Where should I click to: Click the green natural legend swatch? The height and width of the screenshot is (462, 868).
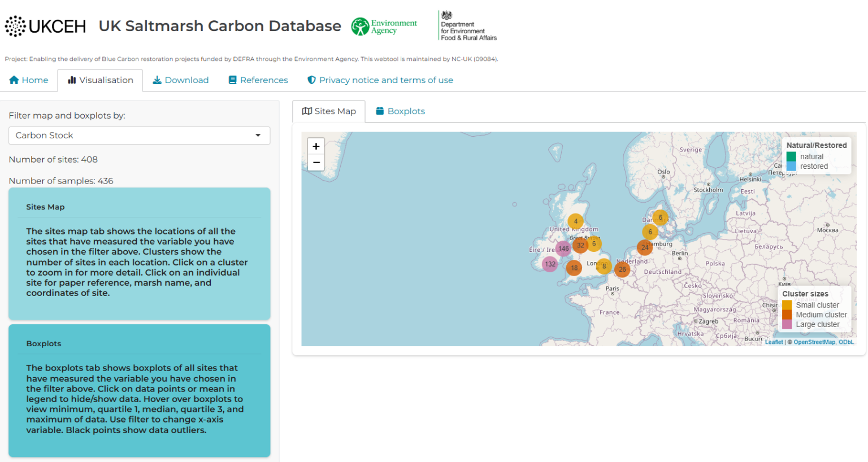[791, 156]
